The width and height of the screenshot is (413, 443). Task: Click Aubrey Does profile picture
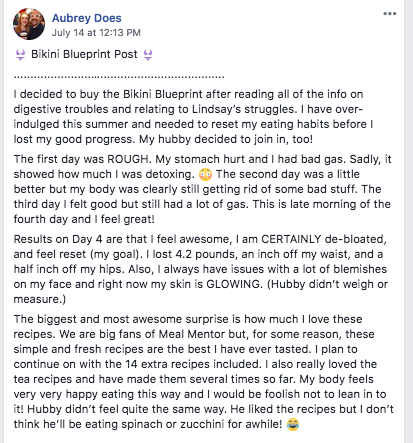[x=29, y=24]
